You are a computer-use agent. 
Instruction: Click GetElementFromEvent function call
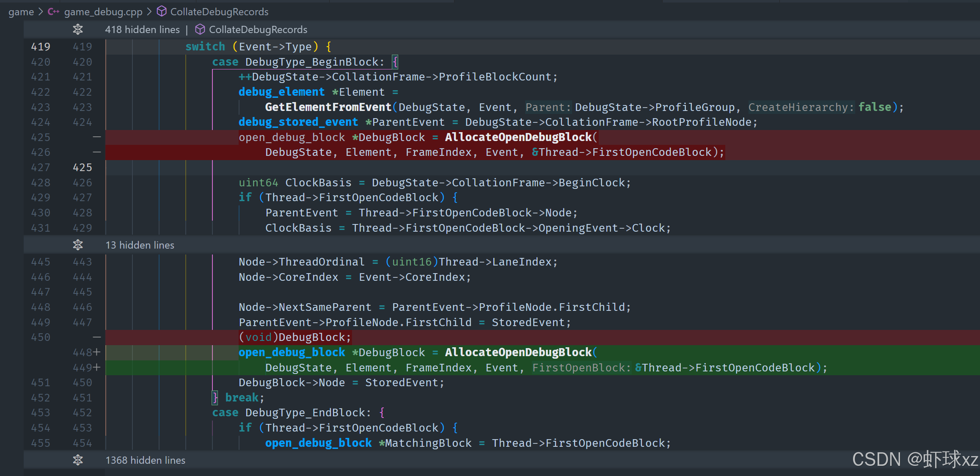point(328,107)
